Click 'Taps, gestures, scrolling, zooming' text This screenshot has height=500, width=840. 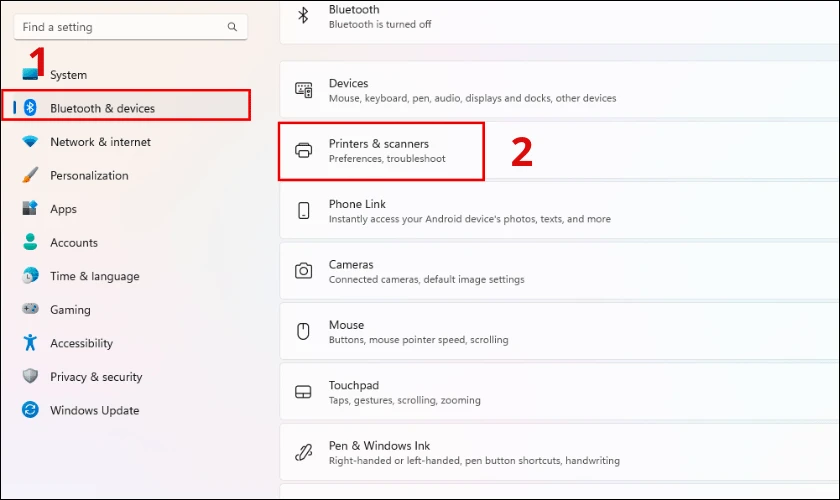tap(404, 400)
